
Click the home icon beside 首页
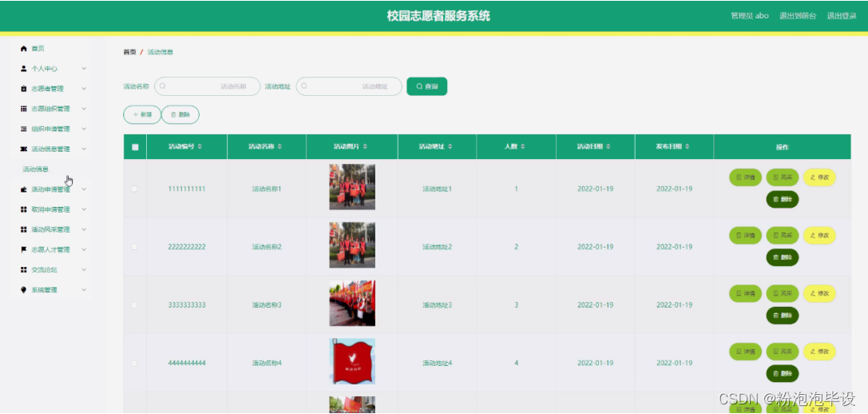click(23, 49)
